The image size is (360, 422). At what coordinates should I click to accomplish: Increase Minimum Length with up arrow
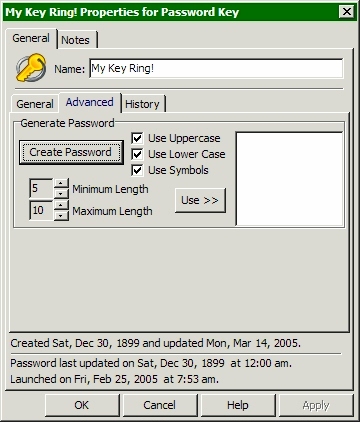click(61, 183)
